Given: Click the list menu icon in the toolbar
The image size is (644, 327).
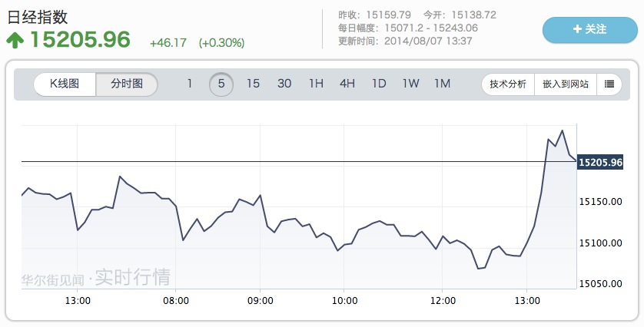Looking at the screenshot, I should 609,84.
